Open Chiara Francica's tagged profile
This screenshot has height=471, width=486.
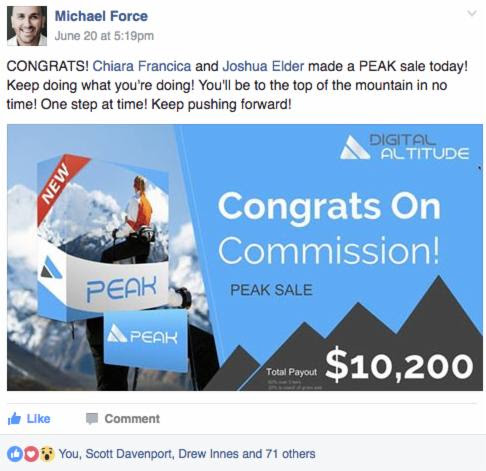point(142,66)
